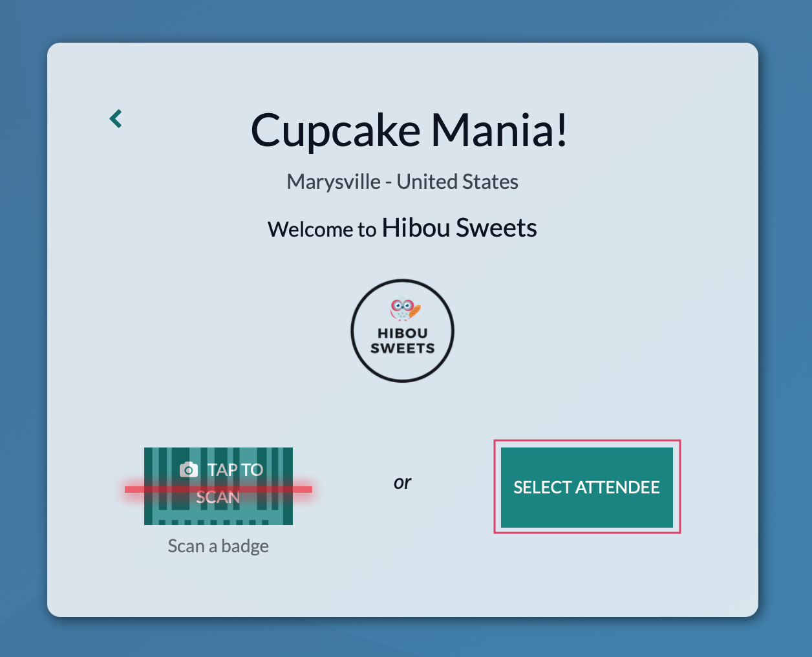
Task: Click the Hibou Sweets owl logo
Action: pyautogui.click(x=402, y=330)
